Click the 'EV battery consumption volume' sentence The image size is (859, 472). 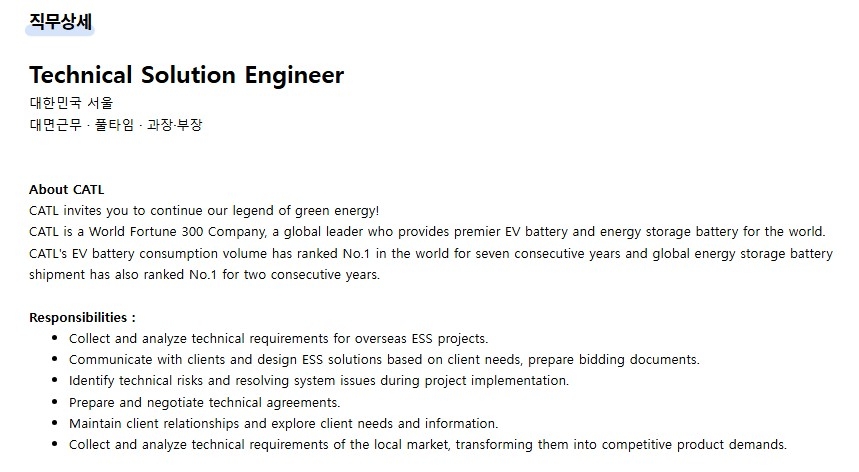click(x=430, y=253)
